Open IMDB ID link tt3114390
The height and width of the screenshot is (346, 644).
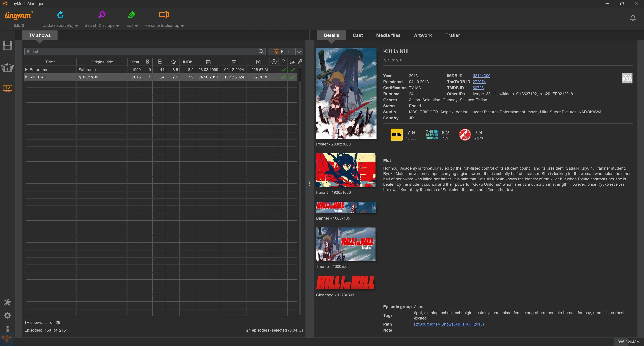[x=481, y=76]
